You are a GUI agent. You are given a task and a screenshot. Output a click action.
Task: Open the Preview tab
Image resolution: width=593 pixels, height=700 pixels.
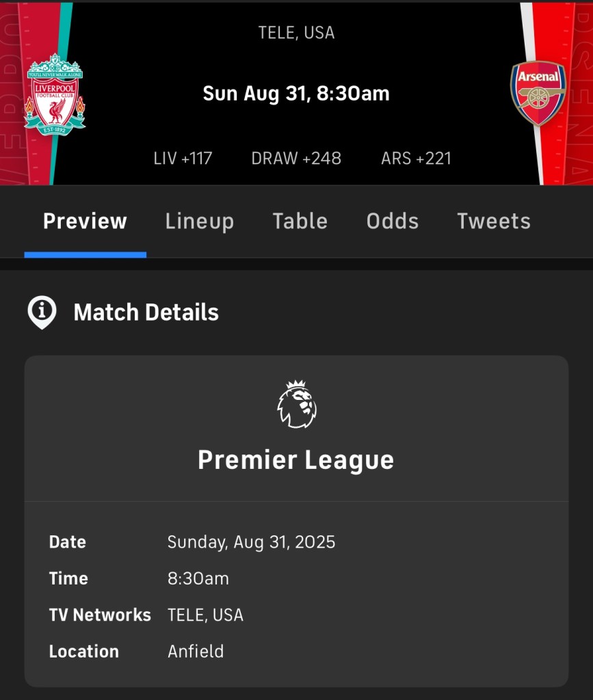click(x=85, y=221)
